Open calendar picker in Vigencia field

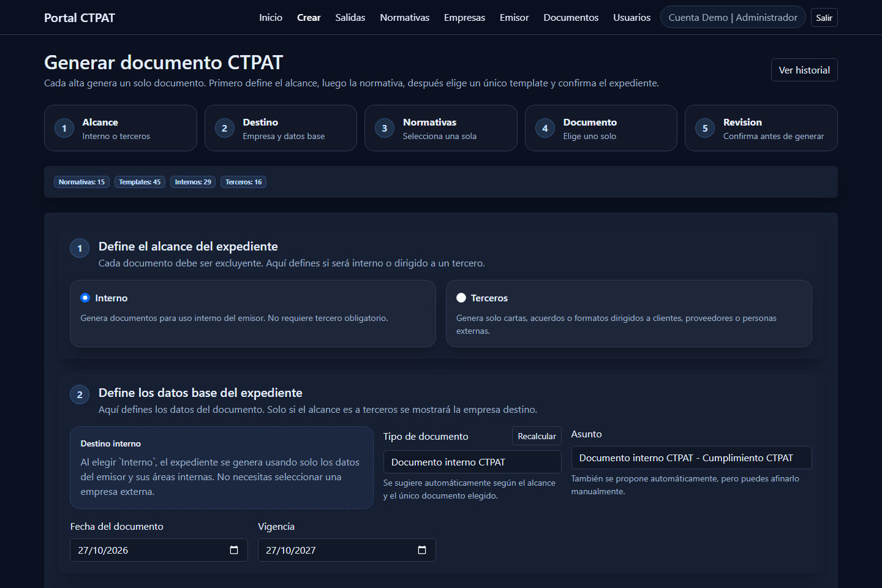422,550
